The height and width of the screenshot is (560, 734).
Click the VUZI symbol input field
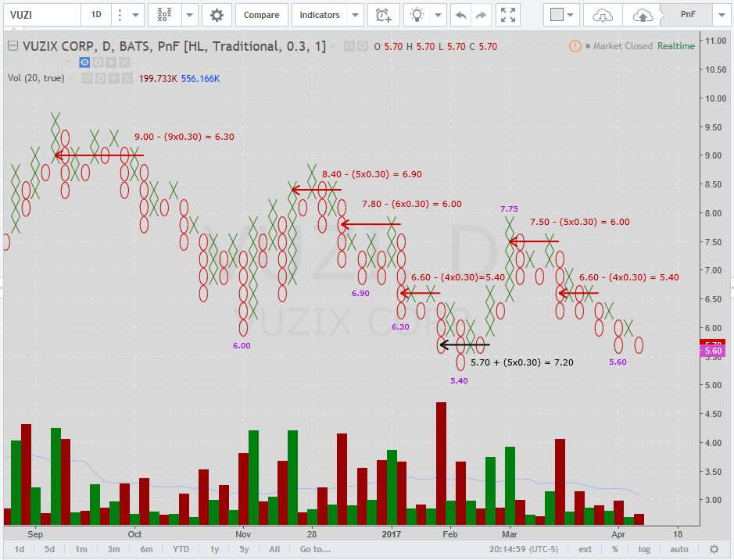[x=42, y=15]
